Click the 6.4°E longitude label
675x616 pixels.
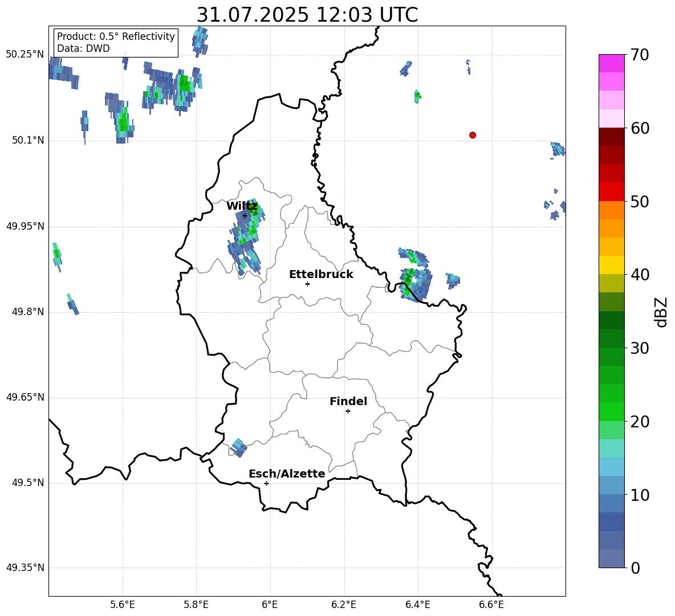click(x=417, y=605)
